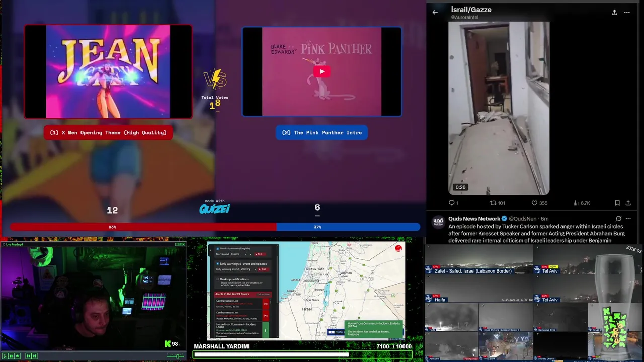Viewport: 644px width, 362px height.
Task: Click the Tel Aviv label on the map
Action: pyautogui.click(x=315, y=269)
